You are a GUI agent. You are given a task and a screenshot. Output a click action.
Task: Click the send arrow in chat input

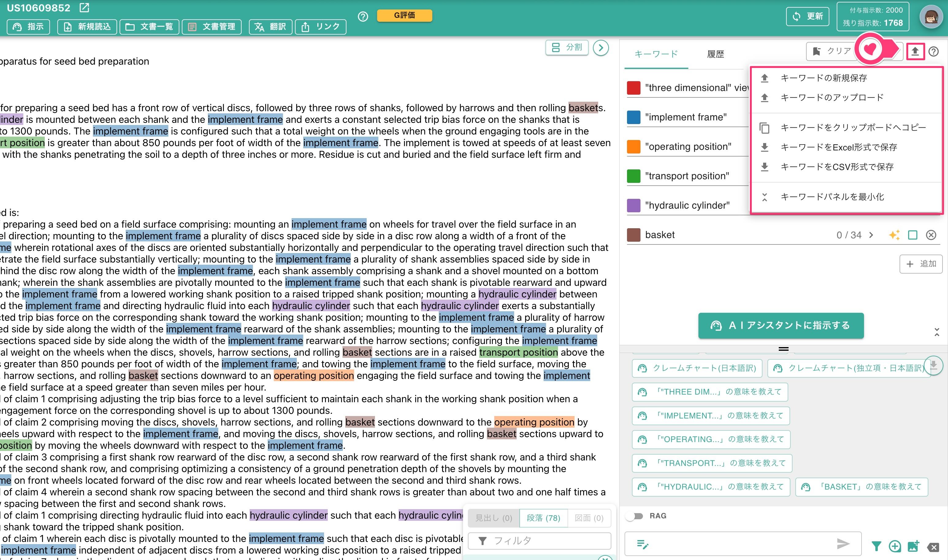point(843,544)
